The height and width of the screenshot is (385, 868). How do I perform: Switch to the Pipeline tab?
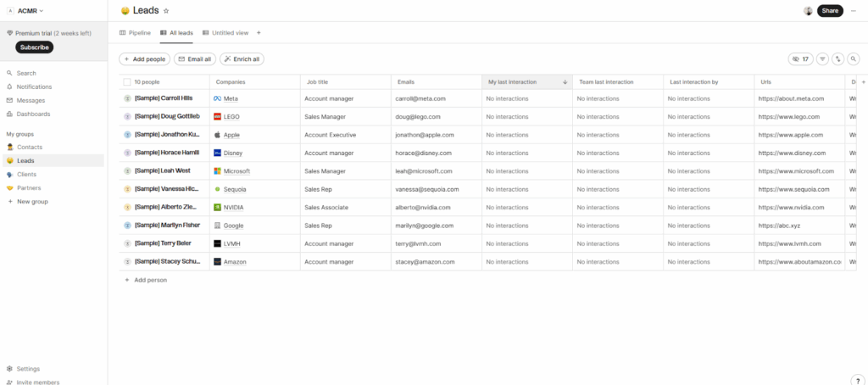pos(136,33)
